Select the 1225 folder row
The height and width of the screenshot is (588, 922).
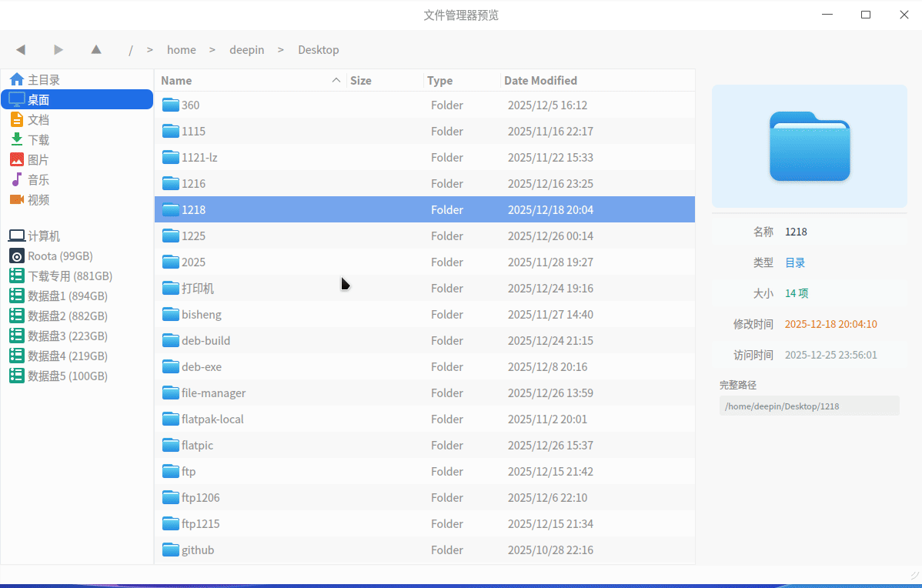click(x=425, y=236)
